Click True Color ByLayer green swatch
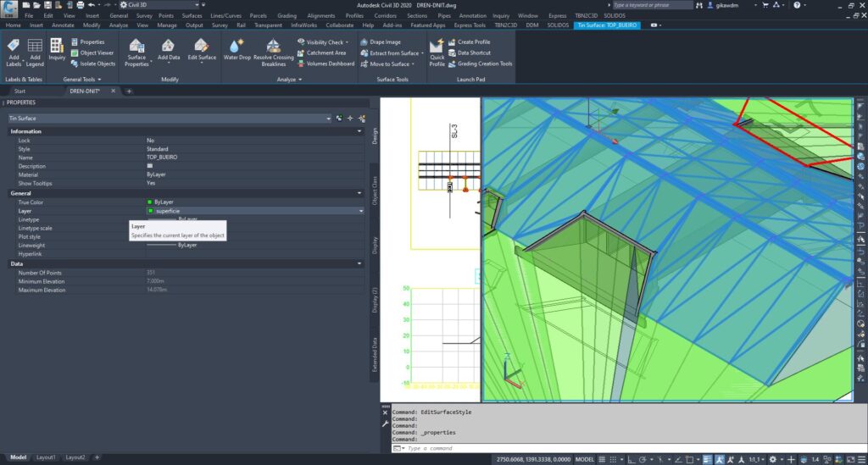The height and width of the screenshot is (465, 868). pos(149,202)
